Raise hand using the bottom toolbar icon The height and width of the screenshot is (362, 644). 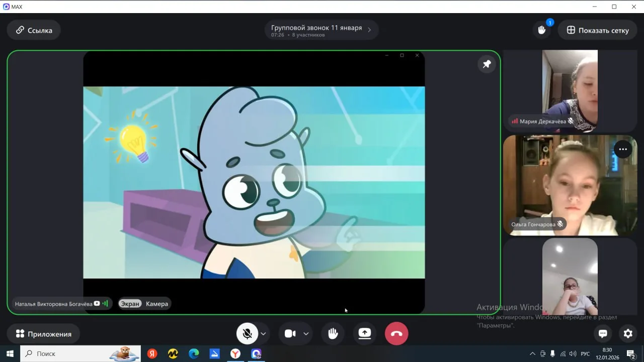point(333,334)
